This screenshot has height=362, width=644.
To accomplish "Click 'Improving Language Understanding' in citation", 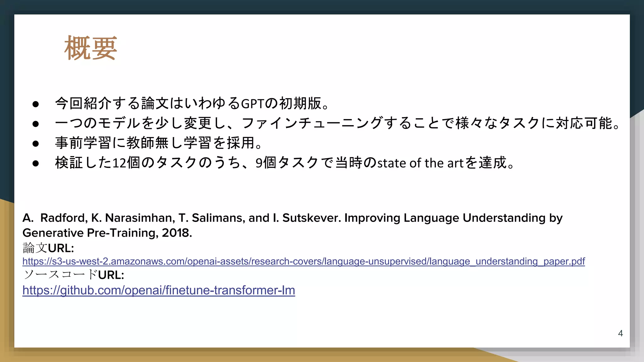I will tap(445, 218).
